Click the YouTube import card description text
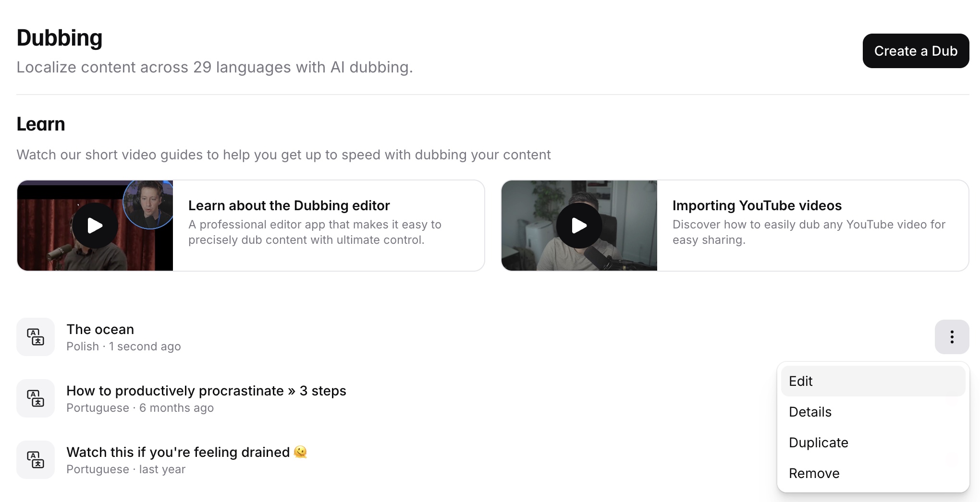The image size is (980, 502). [x=808, y=232]
